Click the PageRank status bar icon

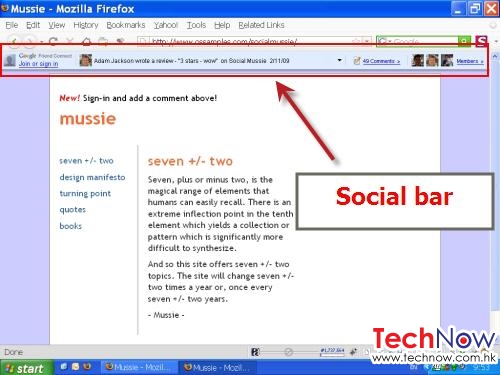[x=255, y=352]
